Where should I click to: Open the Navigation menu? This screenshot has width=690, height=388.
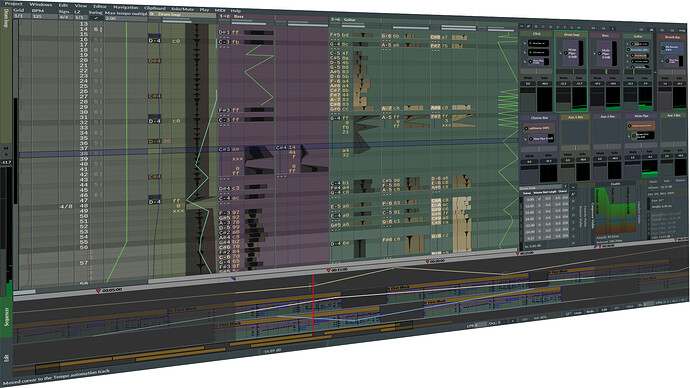[125, 7]
